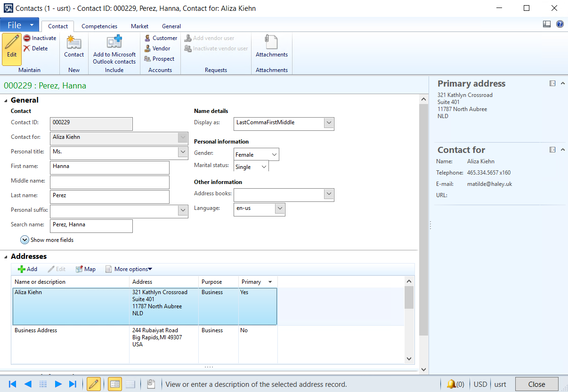
Task: Switch to the Contact ribbon tab
Action: point(58,26)
